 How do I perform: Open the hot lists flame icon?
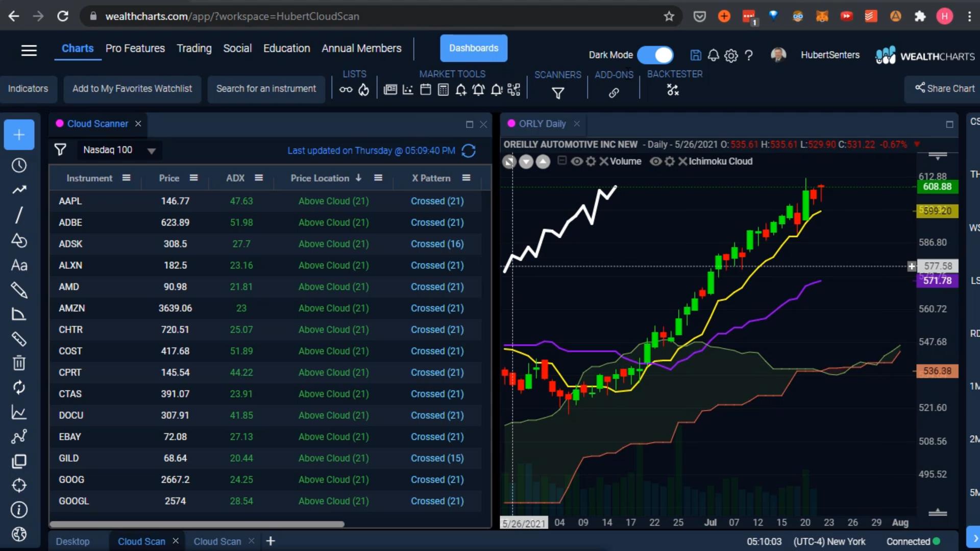coord(363,90)
